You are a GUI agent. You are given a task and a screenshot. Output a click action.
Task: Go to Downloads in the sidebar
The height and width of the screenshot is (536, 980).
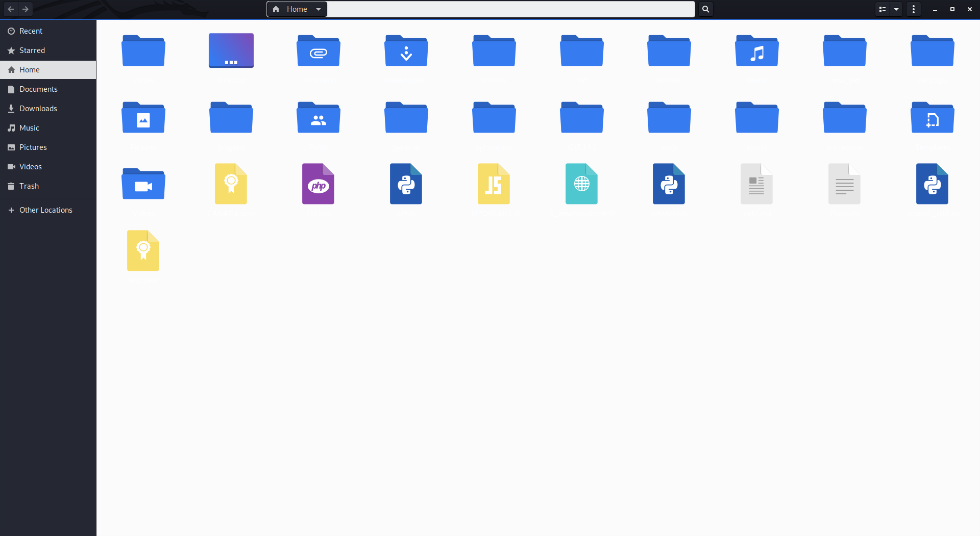coord(38,109)
